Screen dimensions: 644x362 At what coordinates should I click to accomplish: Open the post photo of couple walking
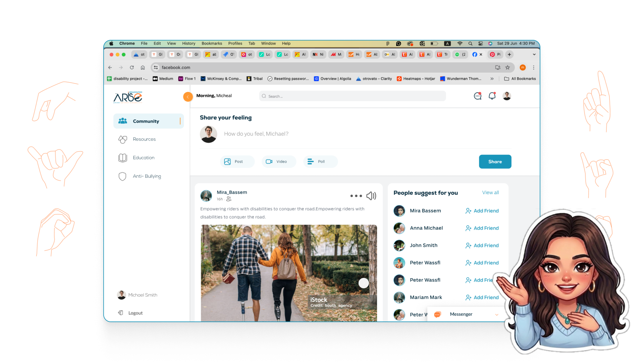(289, 273)
